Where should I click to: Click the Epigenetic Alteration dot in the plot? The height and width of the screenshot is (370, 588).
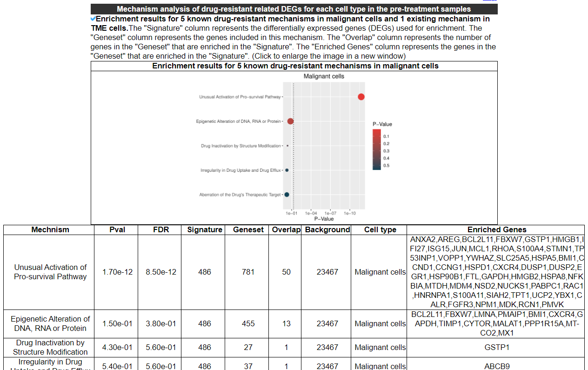[290, 121]
